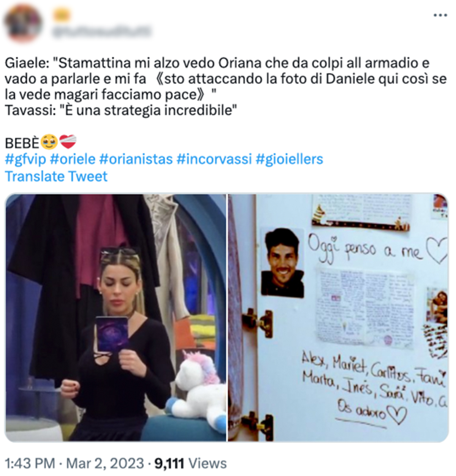Open the #gfvip hashtag
Image resolution: width=456 pixels, height=476 pixels.
click(25, 159)
